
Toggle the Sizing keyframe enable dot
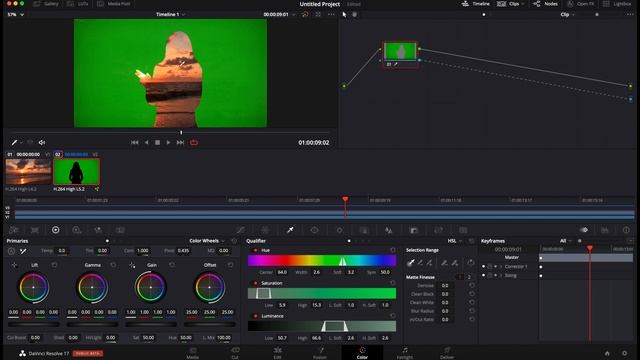pyautogui.click(x=484, y=276)
